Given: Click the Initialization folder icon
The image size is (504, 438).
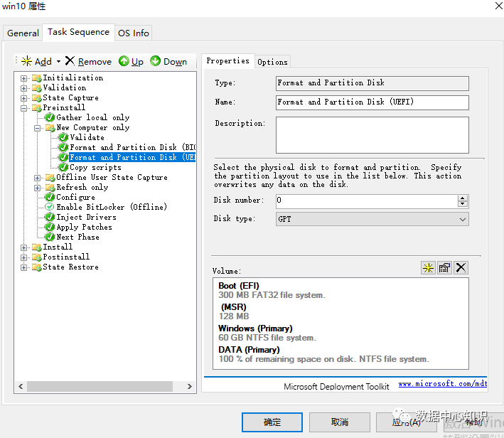Looking at the screenshot, I should tap(37, 78).
